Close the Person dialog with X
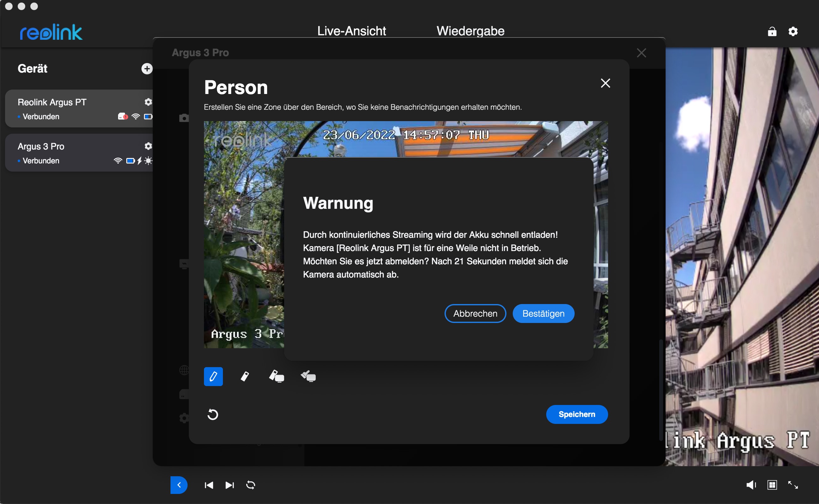 coord(605,83)
